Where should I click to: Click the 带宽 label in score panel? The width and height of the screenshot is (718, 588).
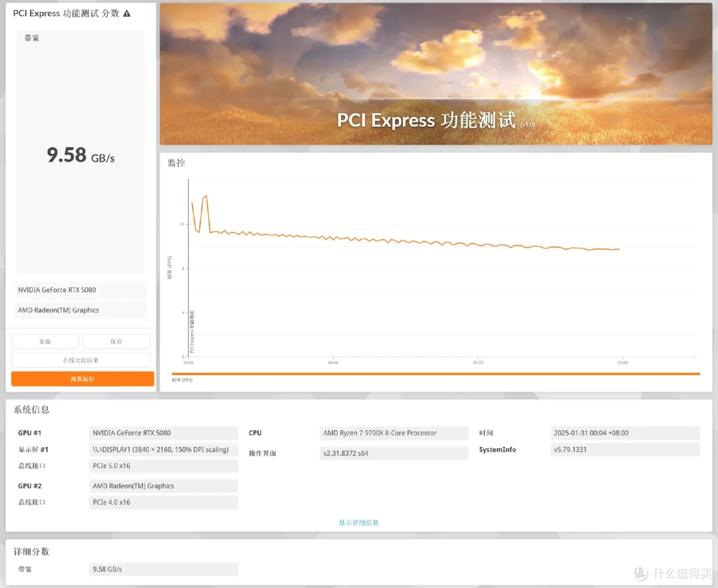32,38
